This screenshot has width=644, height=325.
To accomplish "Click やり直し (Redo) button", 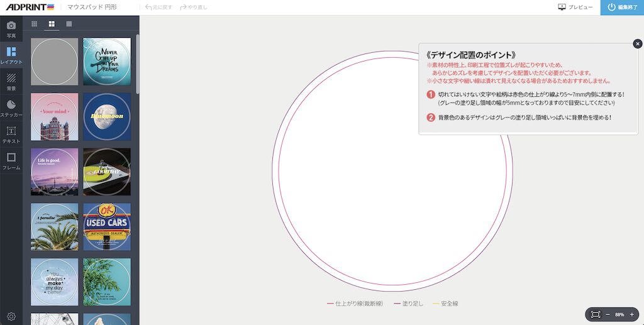I will [x=194, y=8].
